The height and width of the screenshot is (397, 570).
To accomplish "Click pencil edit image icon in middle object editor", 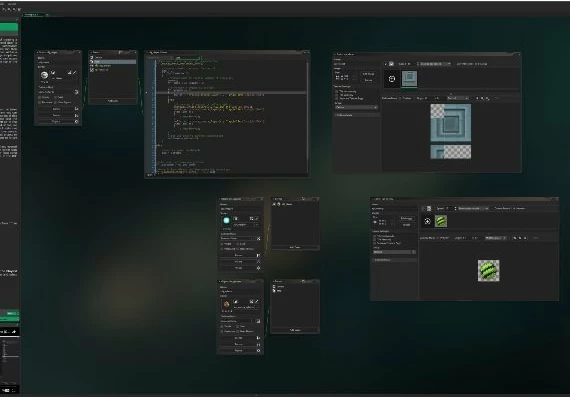I will (x=257, y=218).
